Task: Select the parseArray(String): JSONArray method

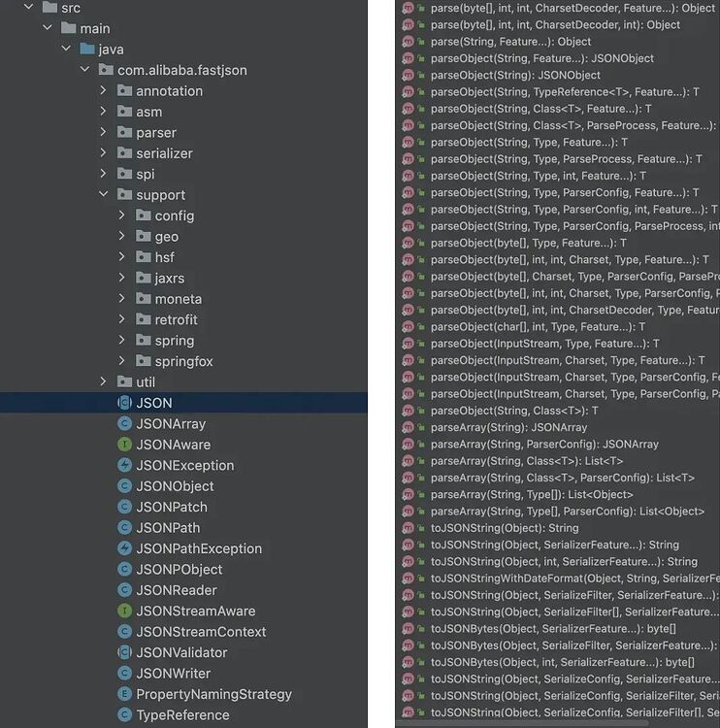Action: pyautogui.click(x=508, y=427)
